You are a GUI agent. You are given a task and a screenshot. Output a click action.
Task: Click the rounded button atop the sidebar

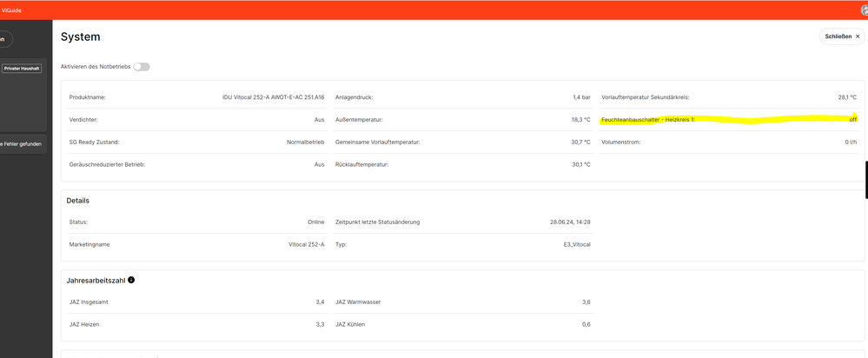pos(5,39)
